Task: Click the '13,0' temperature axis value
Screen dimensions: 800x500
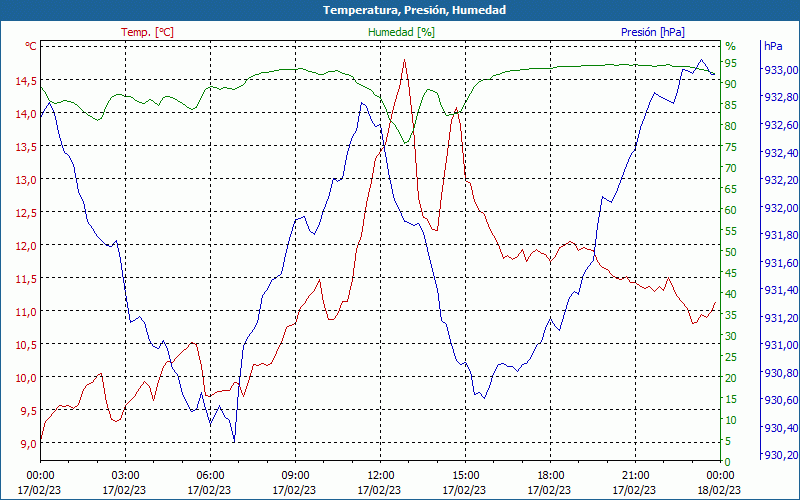Action: [26, 180]
